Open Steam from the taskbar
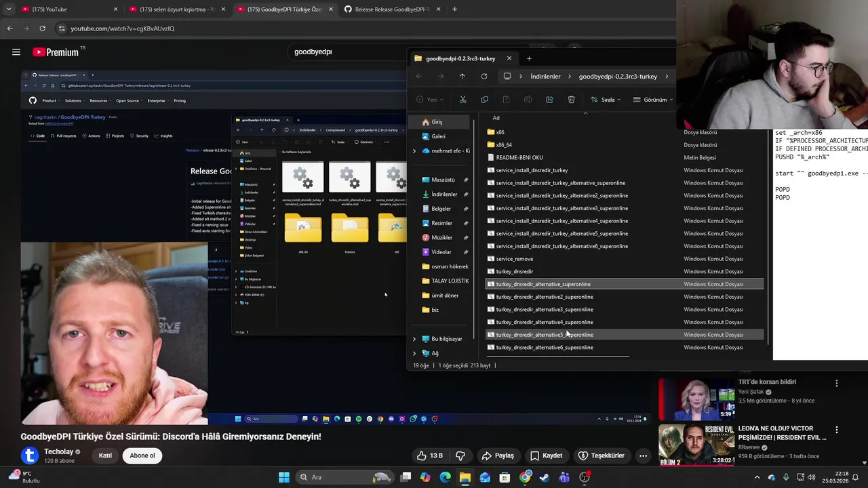868x488 pixels. point(545,477)
